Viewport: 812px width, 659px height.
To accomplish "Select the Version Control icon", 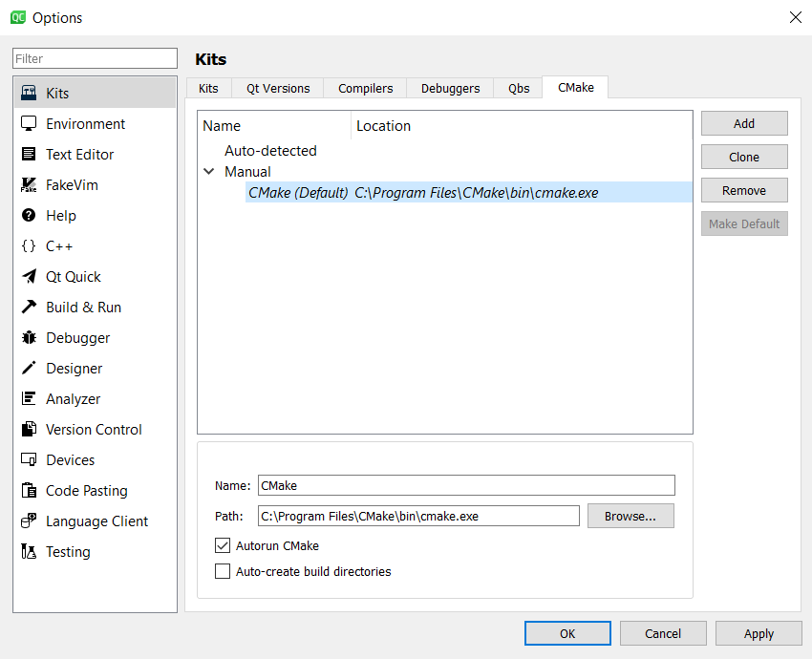I will tap(29, 429).
